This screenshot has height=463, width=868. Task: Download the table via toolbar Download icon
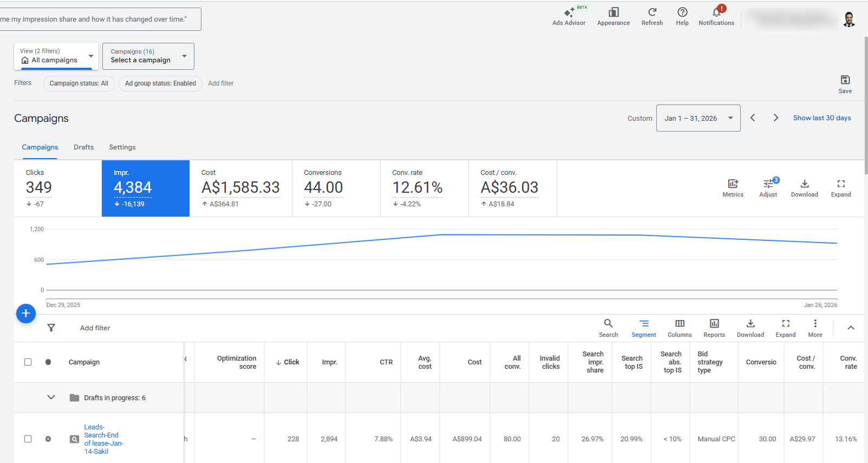(750, 323)
